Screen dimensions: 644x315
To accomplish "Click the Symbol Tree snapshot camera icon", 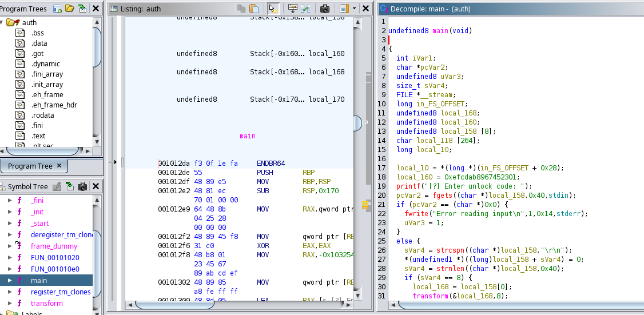I will point(82,186).
